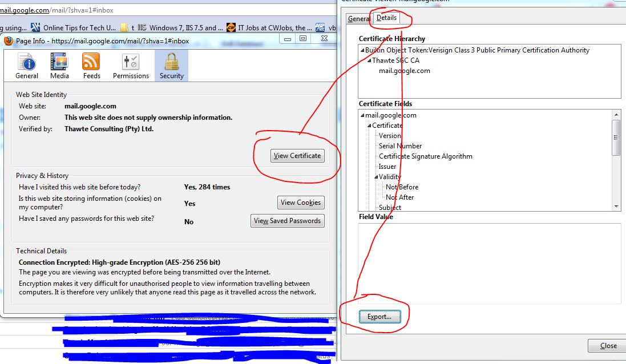The image size is (626, 364).
Task: Click the browser address bar URL
Action: (x=56, y=10)
